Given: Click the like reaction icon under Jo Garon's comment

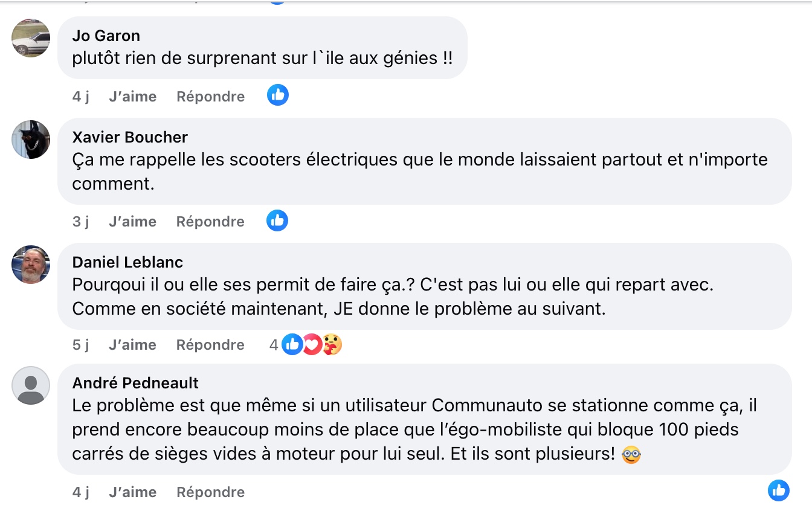Looking at the screenshot, I should [x=278, y=95].
